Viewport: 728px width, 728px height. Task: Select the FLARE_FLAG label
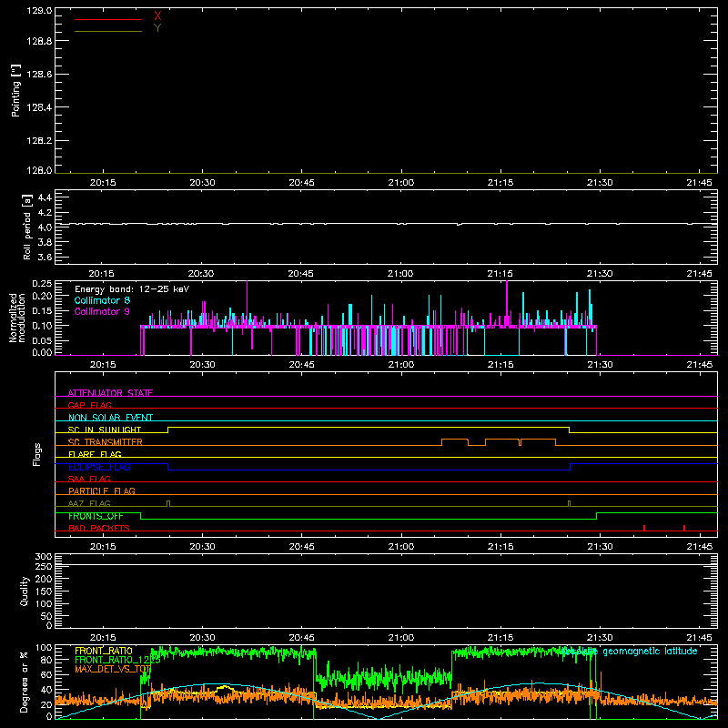95,454
